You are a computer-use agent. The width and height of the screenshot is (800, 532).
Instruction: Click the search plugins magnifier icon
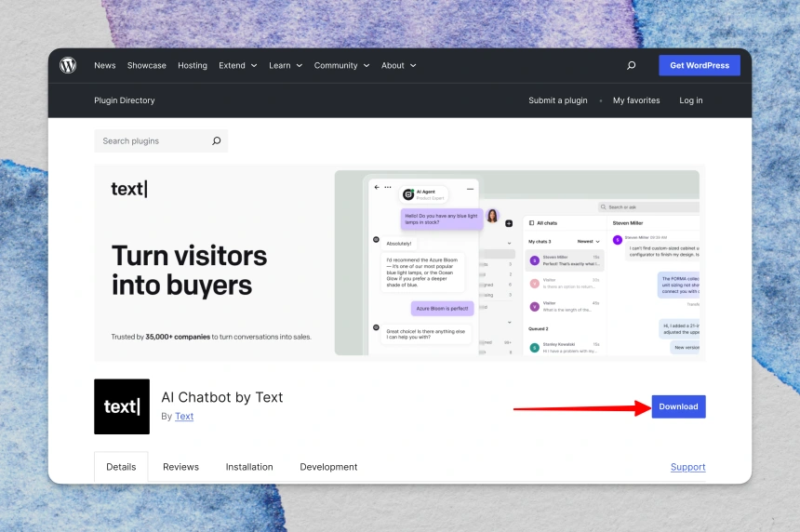tap(217, 140)
